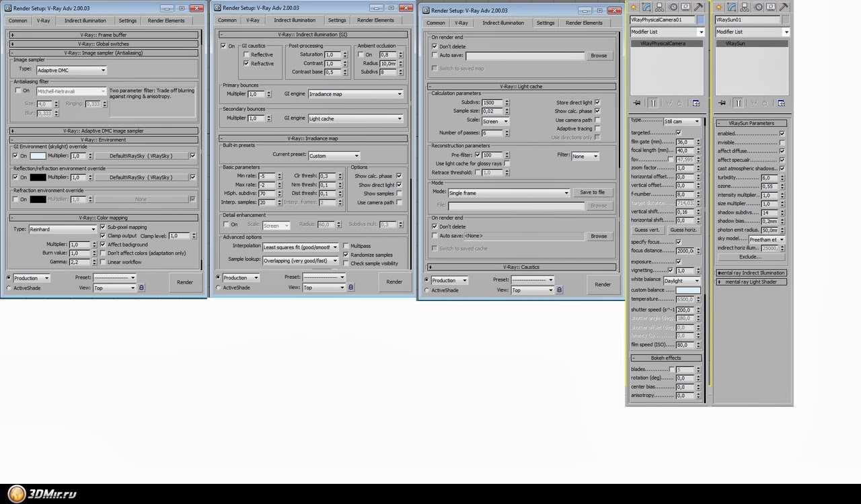Open white balance Daylight dropdown

tap(681, 281)
